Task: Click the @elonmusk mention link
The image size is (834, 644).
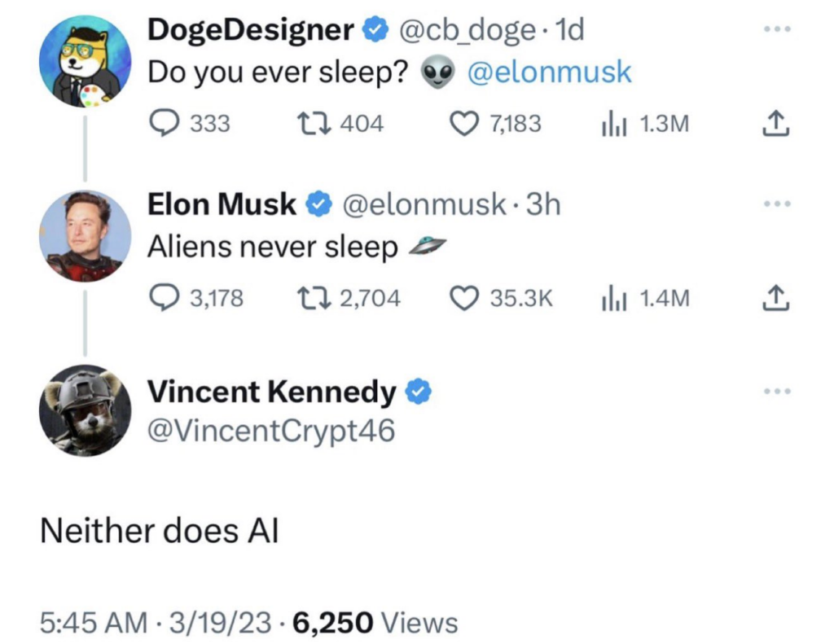Action: pyautogui.click(x=550, y=72)
